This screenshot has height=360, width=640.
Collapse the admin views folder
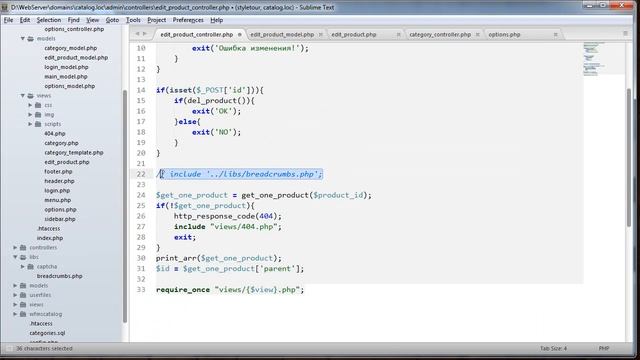[x=23, y=96]
